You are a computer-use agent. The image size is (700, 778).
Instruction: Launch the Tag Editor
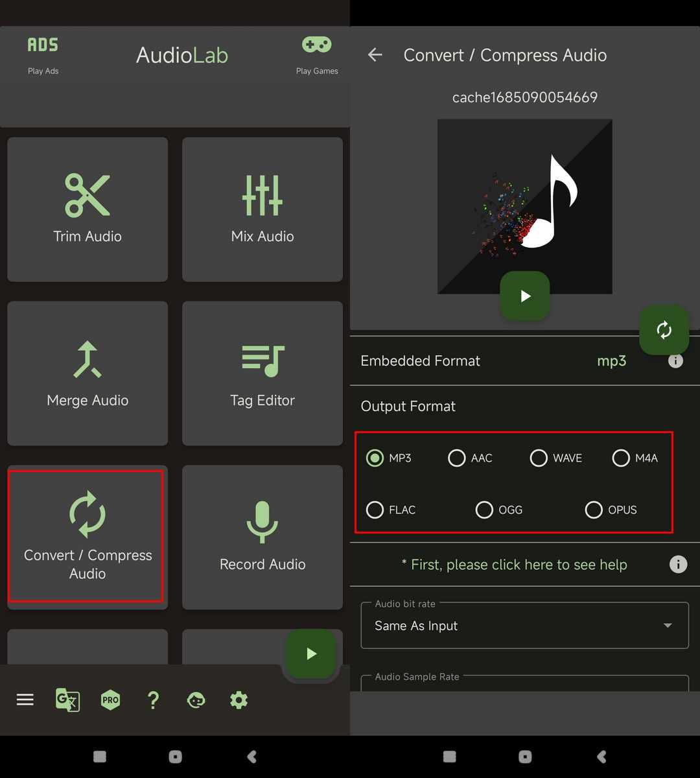coord(262,373)
